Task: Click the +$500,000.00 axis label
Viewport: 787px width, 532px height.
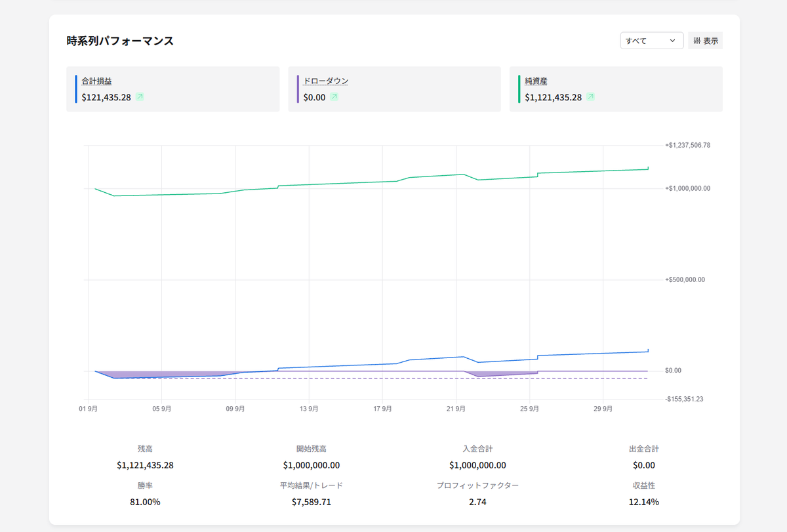Action: pos(685,279)
